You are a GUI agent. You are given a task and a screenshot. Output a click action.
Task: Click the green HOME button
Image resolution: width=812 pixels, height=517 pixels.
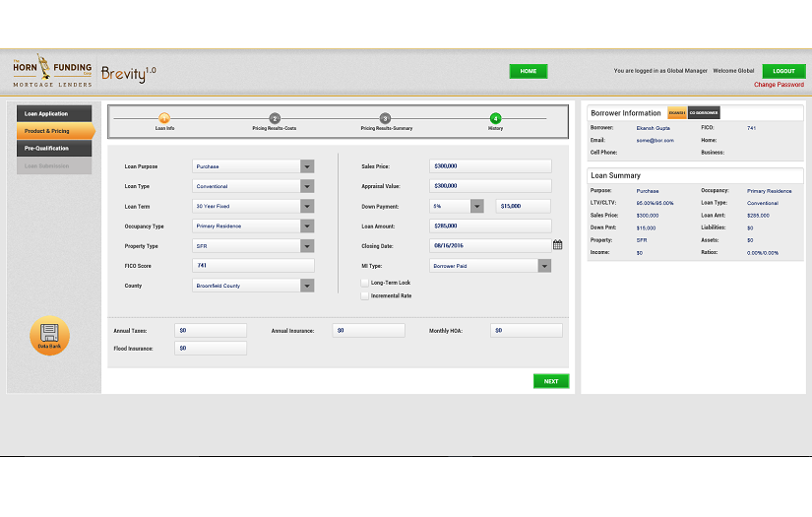coord(529,71)
